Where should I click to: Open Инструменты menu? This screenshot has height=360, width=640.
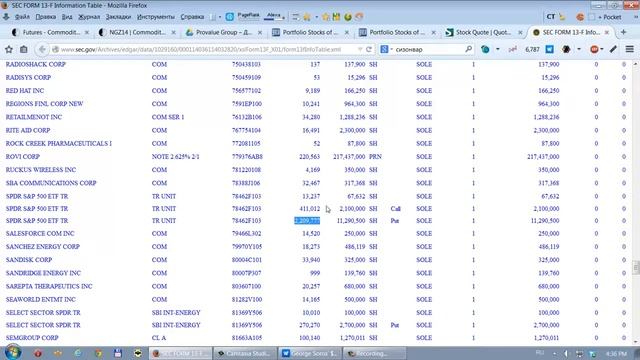[156, 17]
